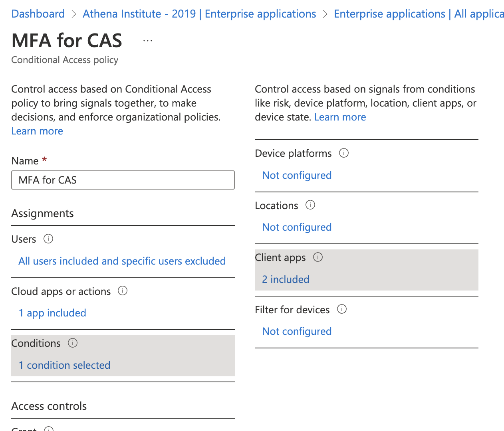Click info icon beside Cloud apps or actions

point(123,291)
